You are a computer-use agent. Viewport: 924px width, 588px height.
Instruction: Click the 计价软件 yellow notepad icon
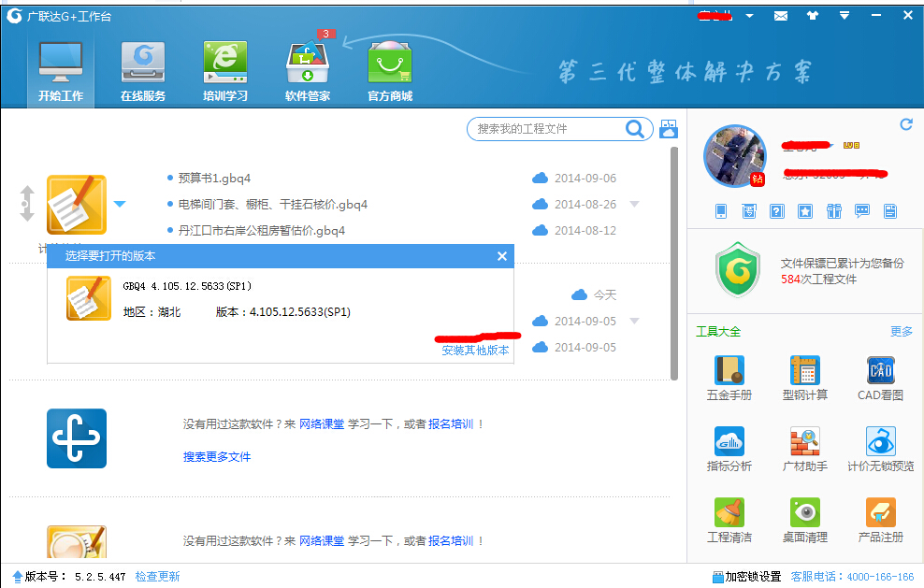[x=77, y=205]
